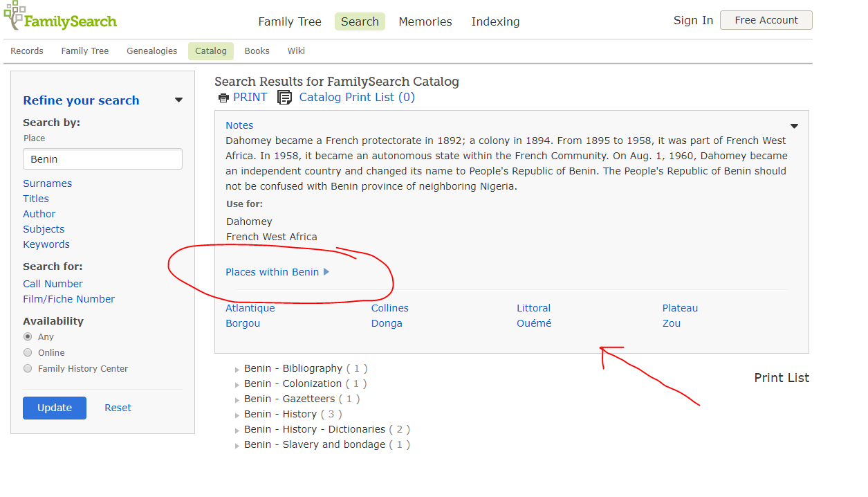The image size is (868, 497).
Task: Collapse the Refine your search panel arrow
Action: click(x=178, y=100)
